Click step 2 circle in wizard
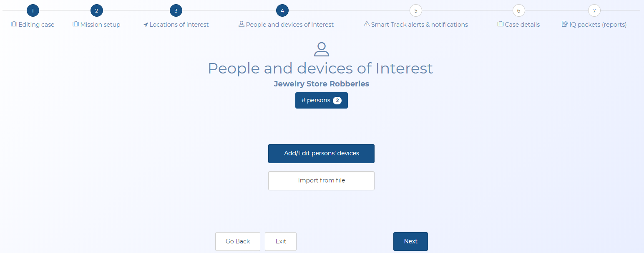 pyautogui.click(x=96, y=10)
